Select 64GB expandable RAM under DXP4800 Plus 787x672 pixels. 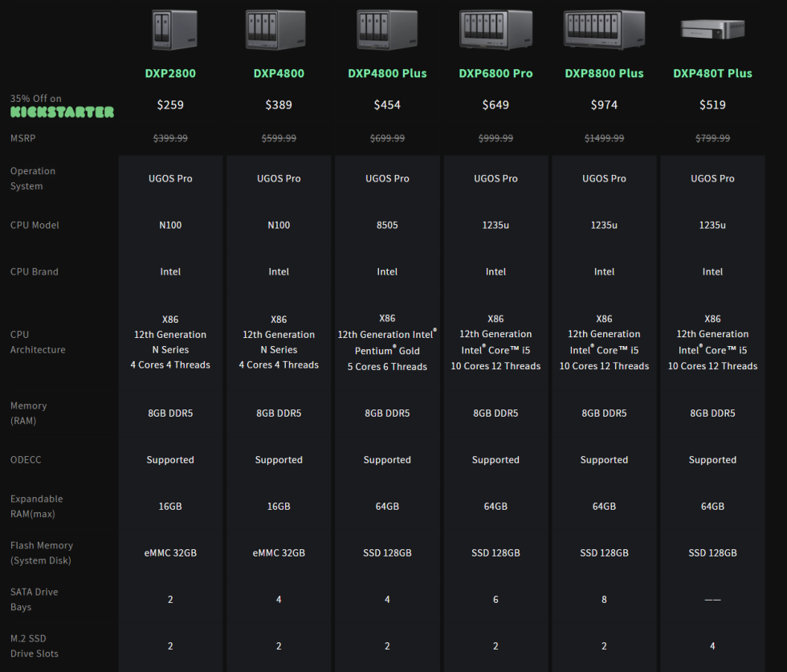tap(387, 507)
